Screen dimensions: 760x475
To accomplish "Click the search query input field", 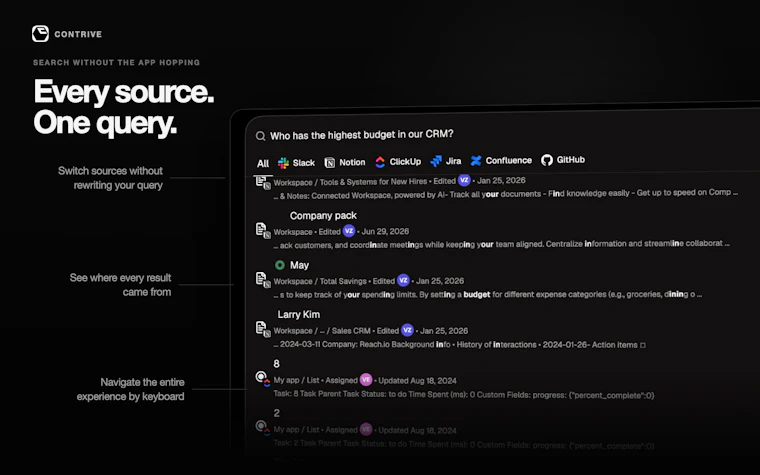I will pyautogui.click(x=362, y=135).
